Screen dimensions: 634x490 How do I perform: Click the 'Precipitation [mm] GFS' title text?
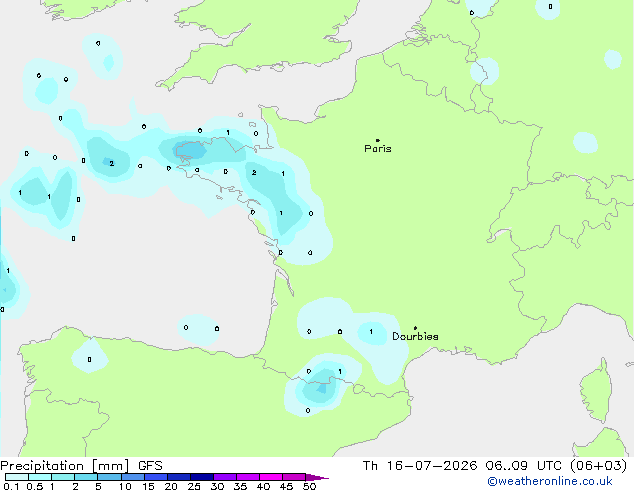81,466
